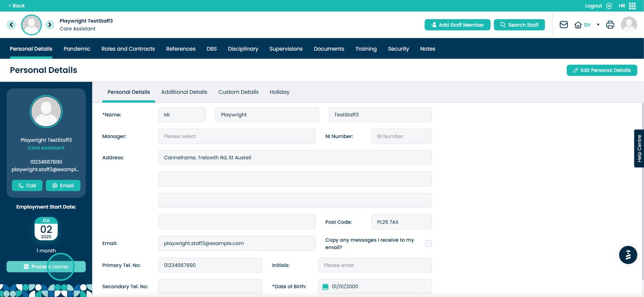Open the chat assistant round icon

pyautogui.click(x=627, y=255)
